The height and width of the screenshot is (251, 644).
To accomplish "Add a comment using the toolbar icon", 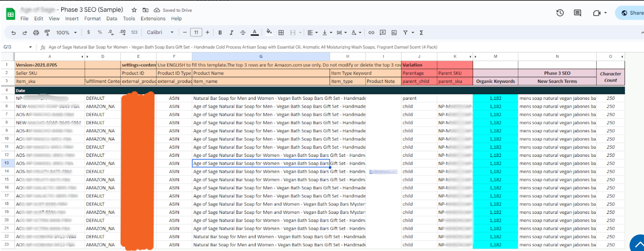I will [x=383, y=32].
